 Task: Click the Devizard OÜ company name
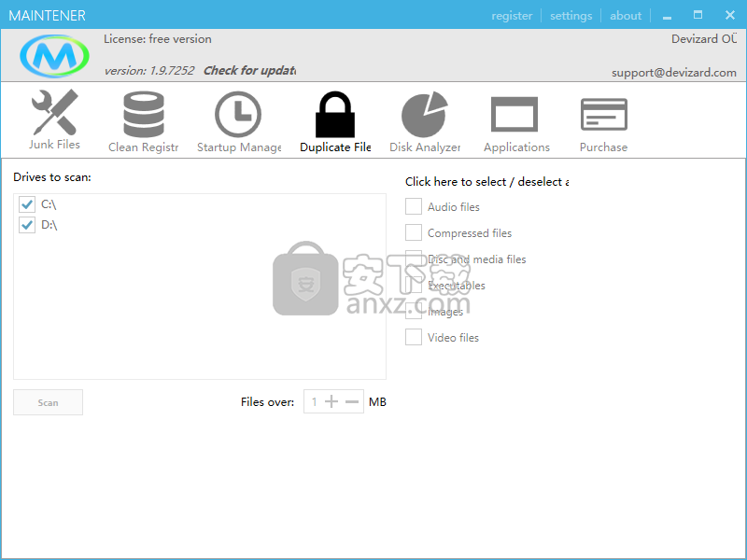point(704,39)
